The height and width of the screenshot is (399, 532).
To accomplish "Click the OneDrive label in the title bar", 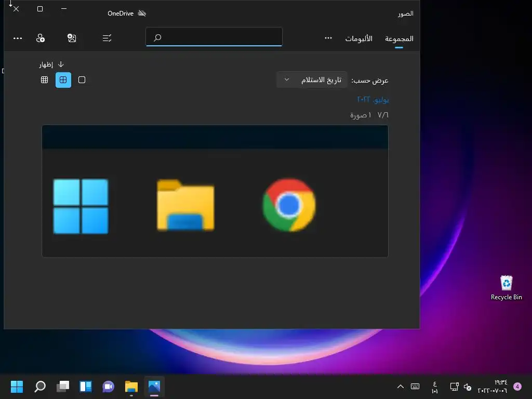I will click(121, 14).
